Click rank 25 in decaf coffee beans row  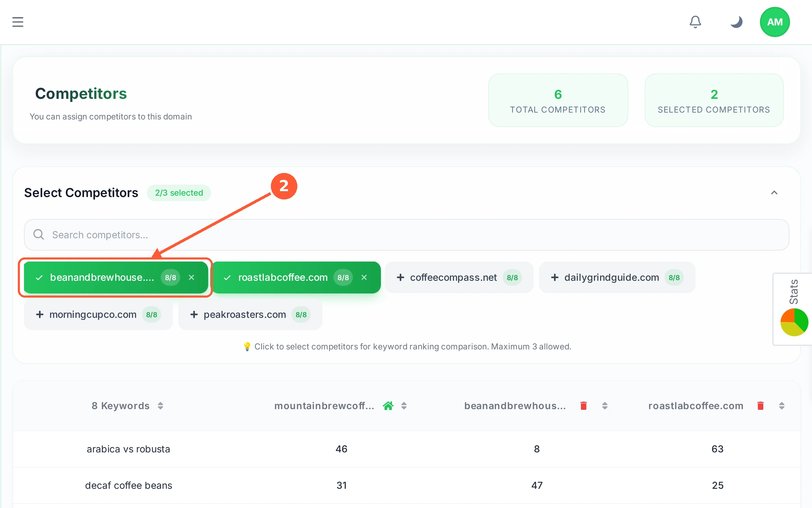coord(718,485)
